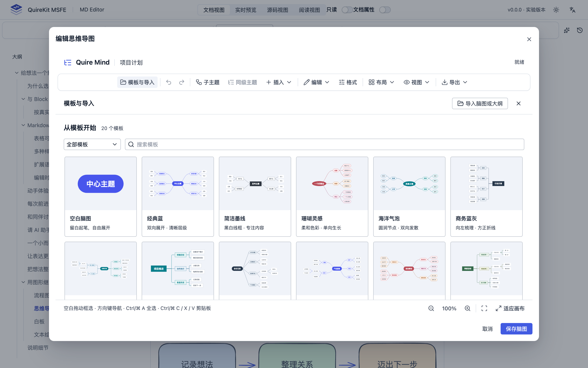Open the 编辑 dropdown menu

pyautogui.click(x=316, y=82)
